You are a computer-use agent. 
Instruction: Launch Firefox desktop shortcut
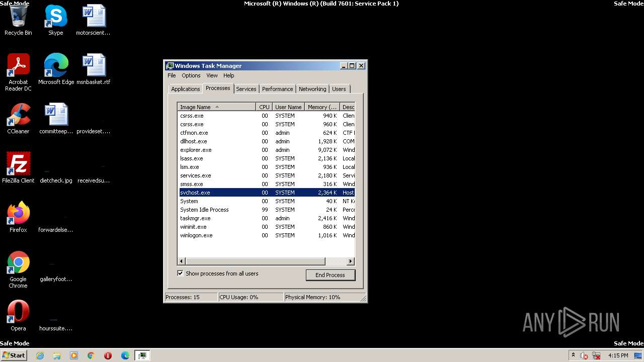point(18,217)
